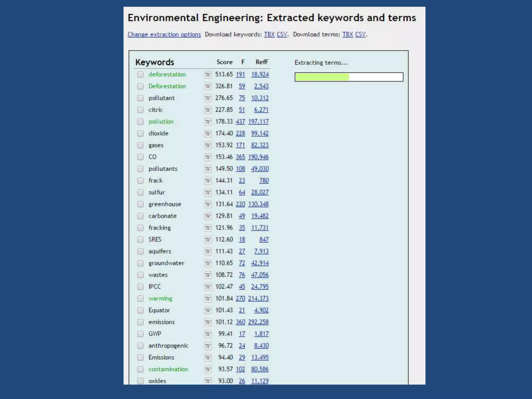Open Change extraction options link

point(164,35)
